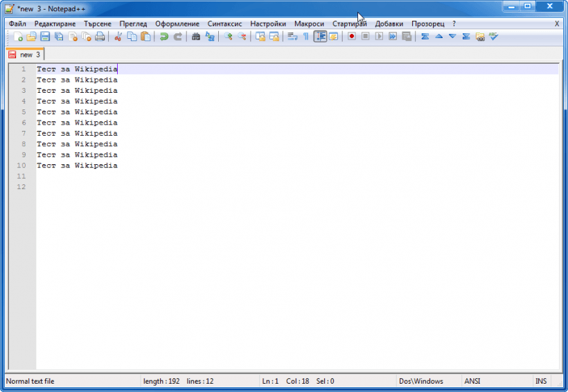Click the blue up triangle icon
Viewport: 568px width, 392px height.
pos(438,36)
